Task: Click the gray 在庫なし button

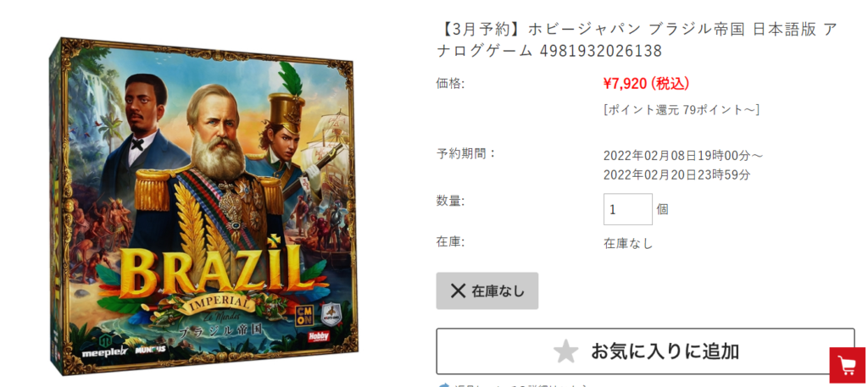Action: point(487,290)
